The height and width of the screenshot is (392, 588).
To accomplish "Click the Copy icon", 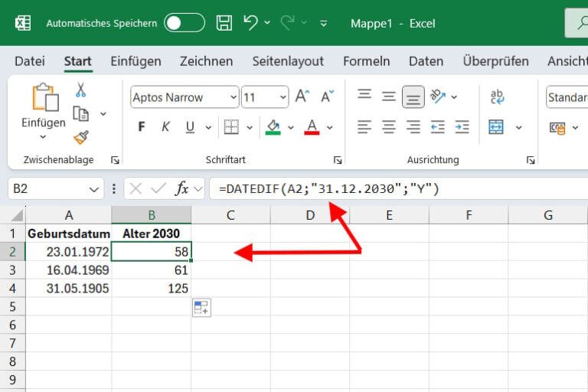I will 80,113.
